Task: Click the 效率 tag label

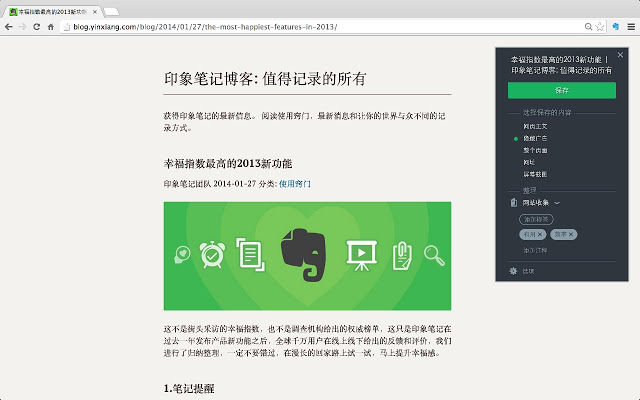Action: pos(560,234)
